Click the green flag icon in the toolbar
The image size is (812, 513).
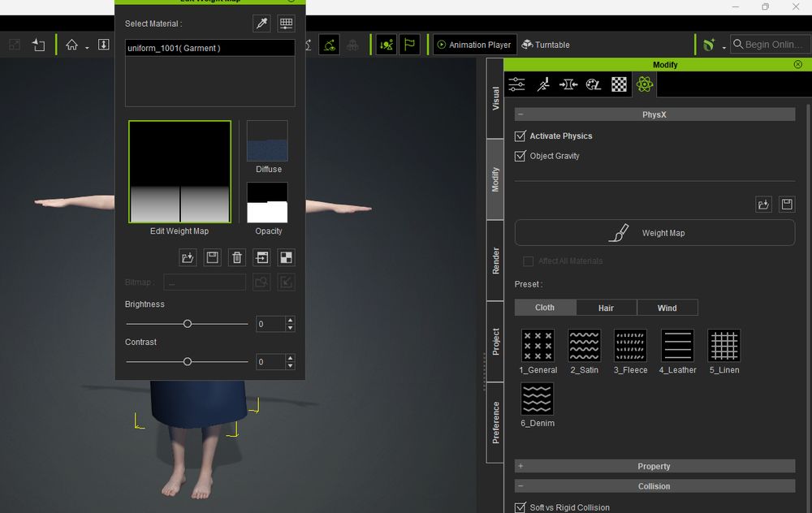click(x=409, y=45)
